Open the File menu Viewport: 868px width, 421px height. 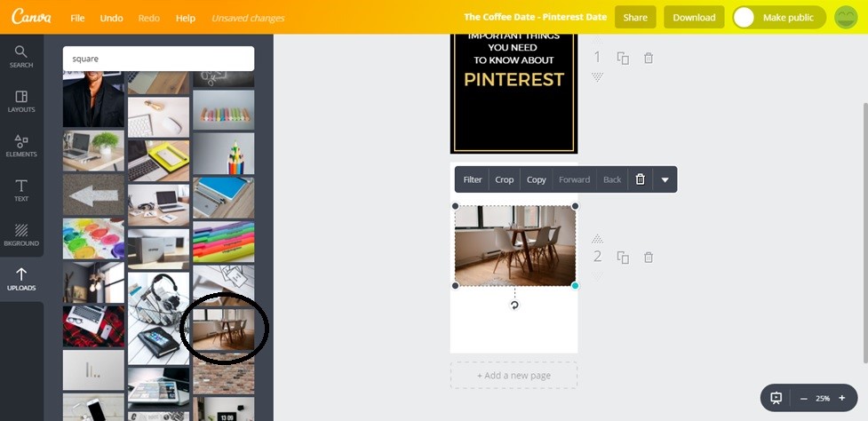[x=77, y=18]
